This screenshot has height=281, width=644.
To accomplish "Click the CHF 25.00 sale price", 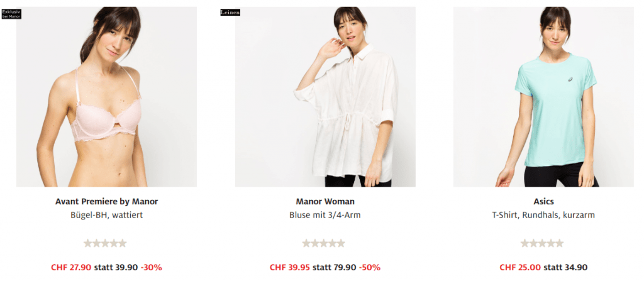I will pyautogui.click(x=520, y=267).
